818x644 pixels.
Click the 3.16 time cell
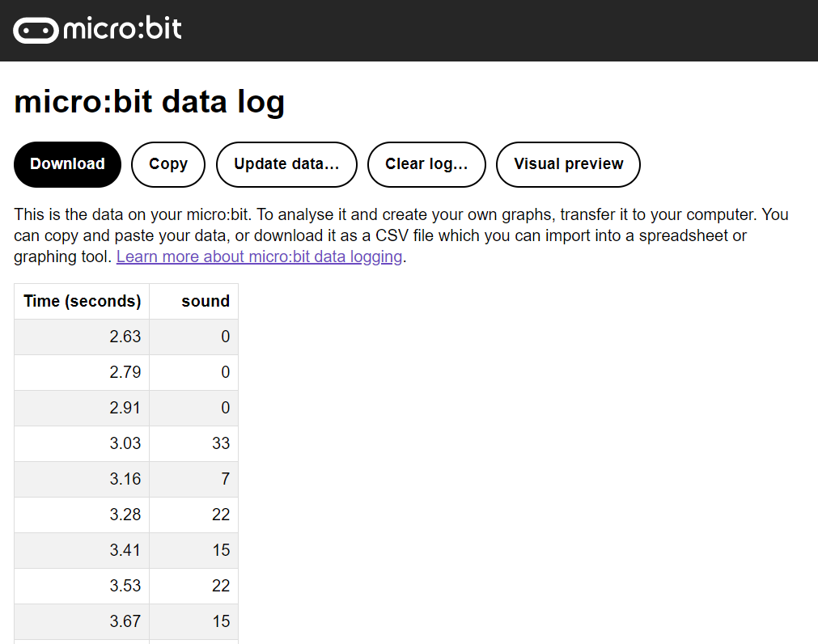pyautogui.click(x=82, y=479)
